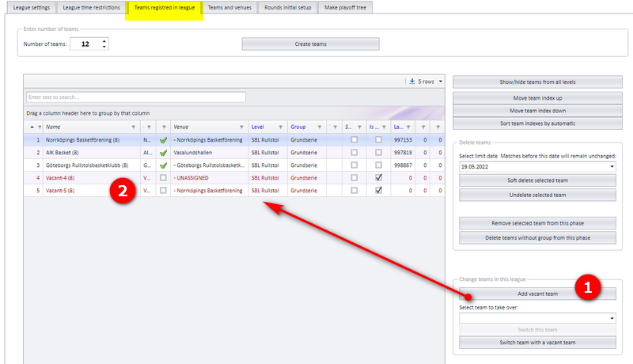Viewport: 633px width, 364px height.
Task: Uncheck the ticked box in Vacant-5 row
Action: click(x=378, y=190)
